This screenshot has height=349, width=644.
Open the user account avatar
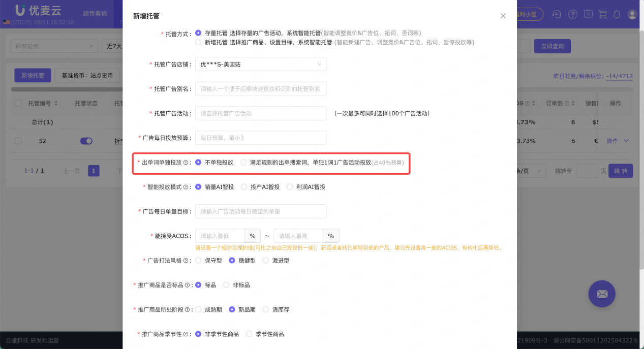coord(632,14)
